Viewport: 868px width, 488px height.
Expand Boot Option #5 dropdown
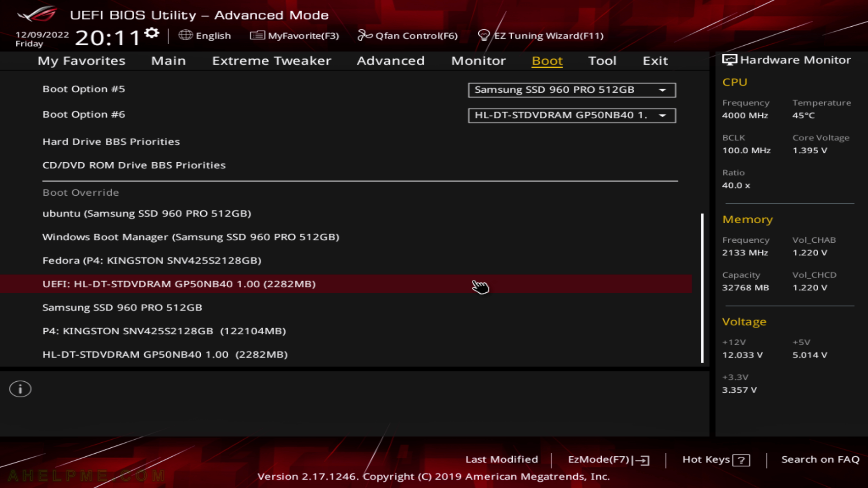tap(664, 89)
